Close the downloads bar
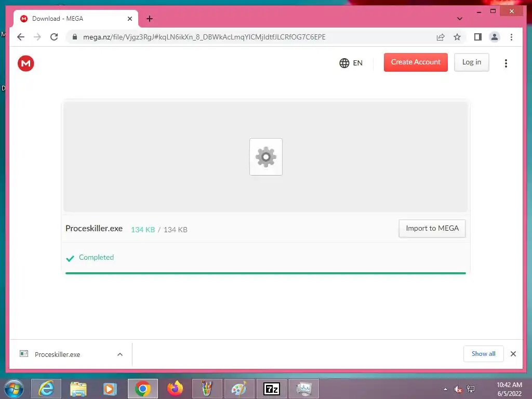The image size is (532, 399). tap(513, 354)
